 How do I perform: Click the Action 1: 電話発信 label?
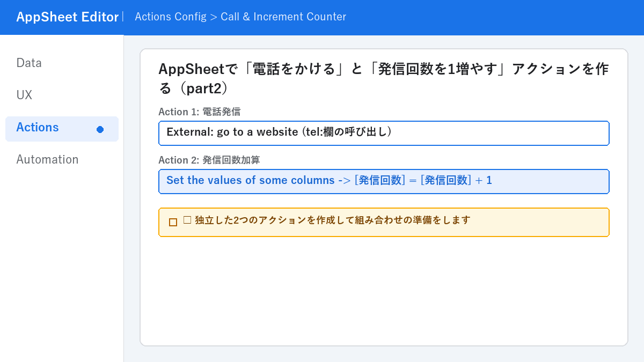point(199,112)
